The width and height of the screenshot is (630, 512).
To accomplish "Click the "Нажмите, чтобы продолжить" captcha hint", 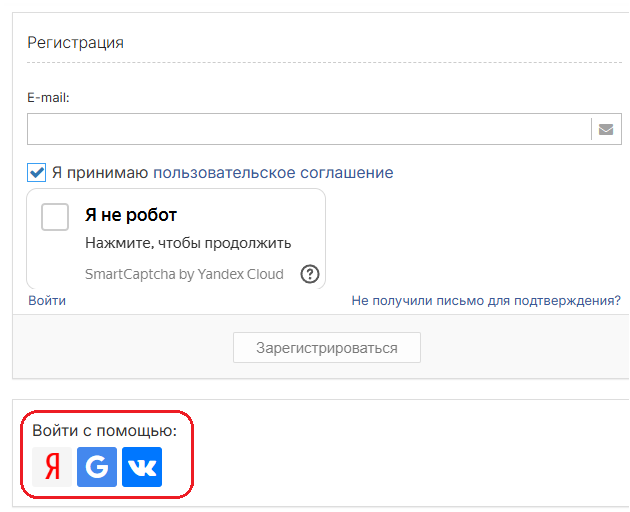I will click(188, 243).
